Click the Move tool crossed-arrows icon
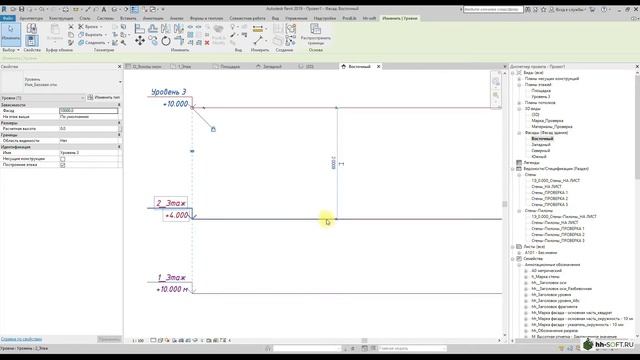Image resolution: width=640 pixels, height=360 pixels. [140, 40]
